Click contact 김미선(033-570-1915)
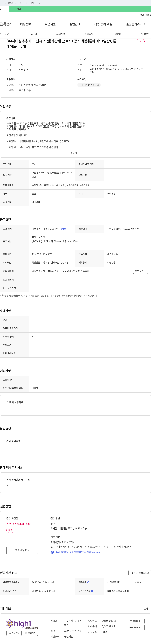The image size is (151, 644). [x=43, y=591]
